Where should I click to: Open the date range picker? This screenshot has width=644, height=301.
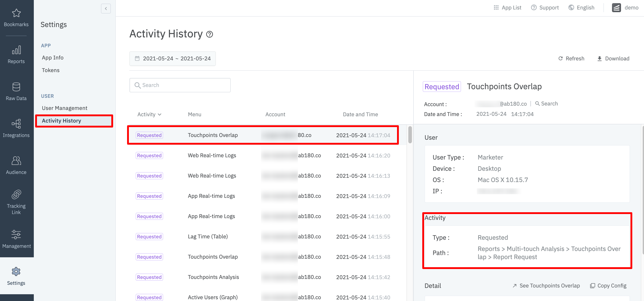pos(173,59)
